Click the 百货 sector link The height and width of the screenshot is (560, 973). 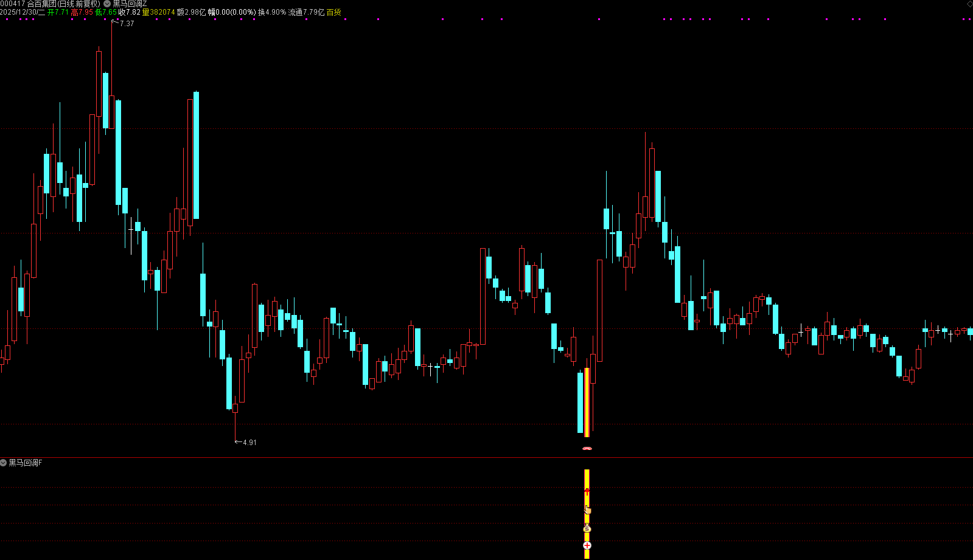tap(334, 12)
